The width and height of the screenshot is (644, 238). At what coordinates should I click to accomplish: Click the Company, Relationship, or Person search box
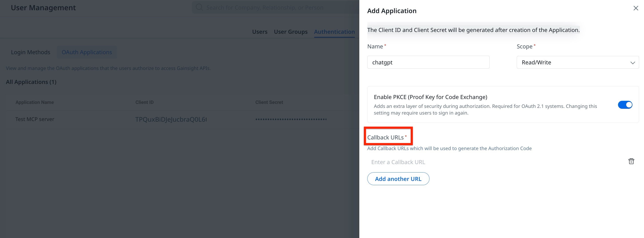(275, 8)
